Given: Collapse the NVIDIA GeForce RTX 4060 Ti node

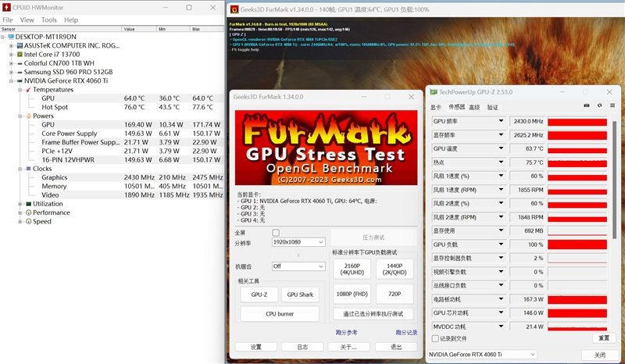Looking at the screenshot, I should pyautogui.click(x=11, y=80).
